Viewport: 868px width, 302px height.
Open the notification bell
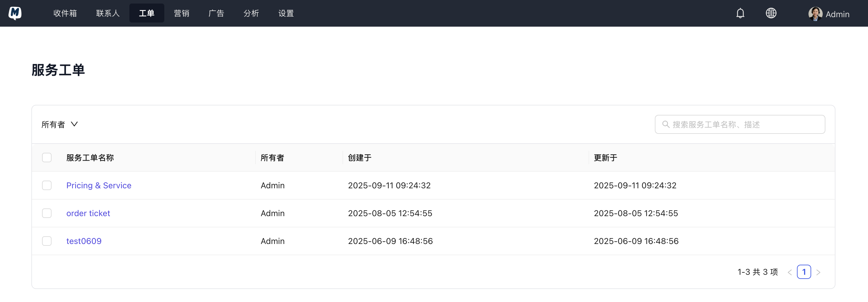(x=740, y=13)
